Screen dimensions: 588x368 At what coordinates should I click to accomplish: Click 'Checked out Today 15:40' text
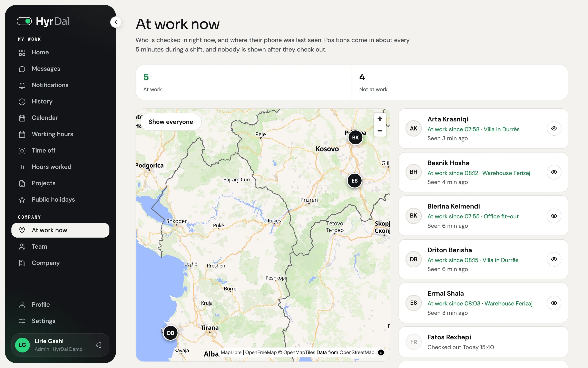[x=460, y=347]
